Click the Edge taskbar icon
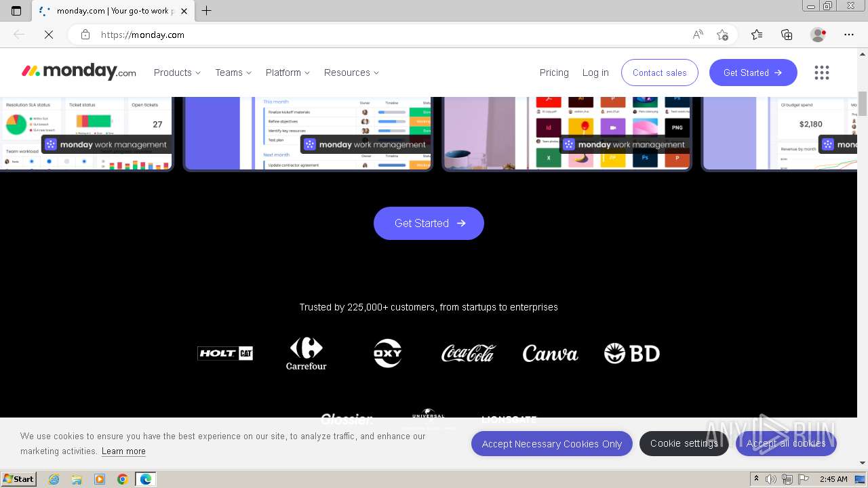 pyautogui.click(x=145, y=479)
